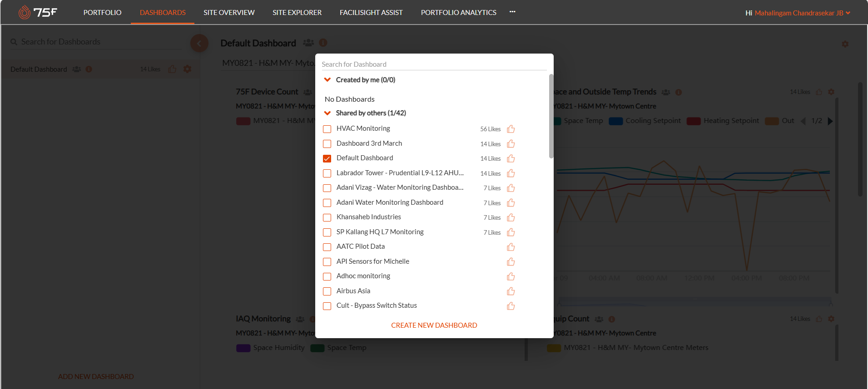Click ADD NEW DASHBOARD in sidebar

(x=96, y=376)
